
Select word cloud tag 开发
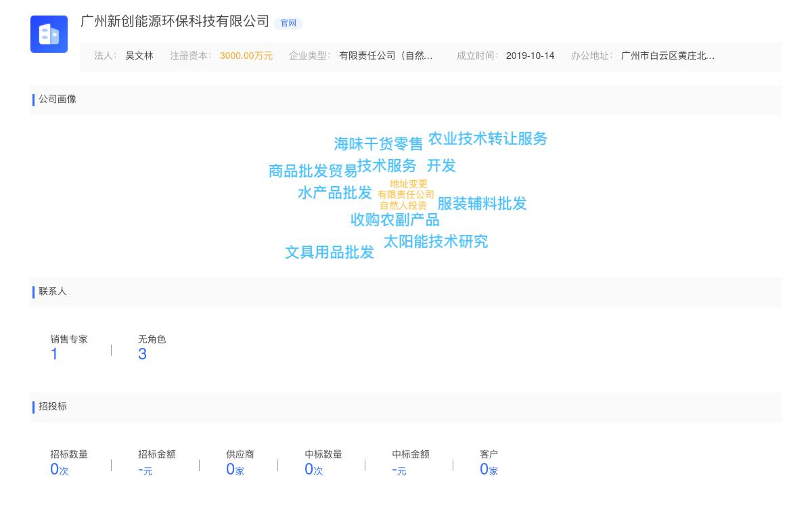tap(441, 166)
